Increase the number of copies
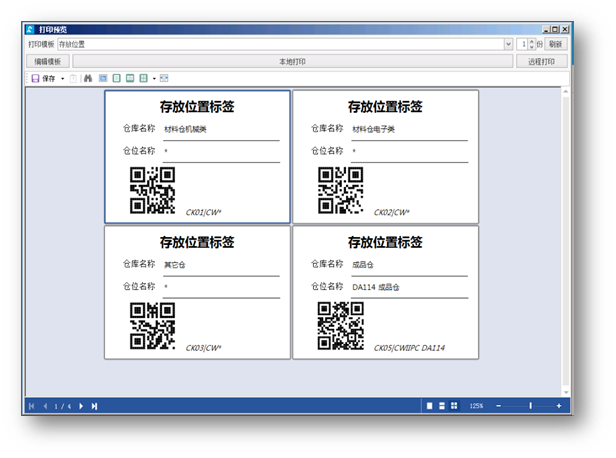The image size is (616, 458). [x=532, y=42]
